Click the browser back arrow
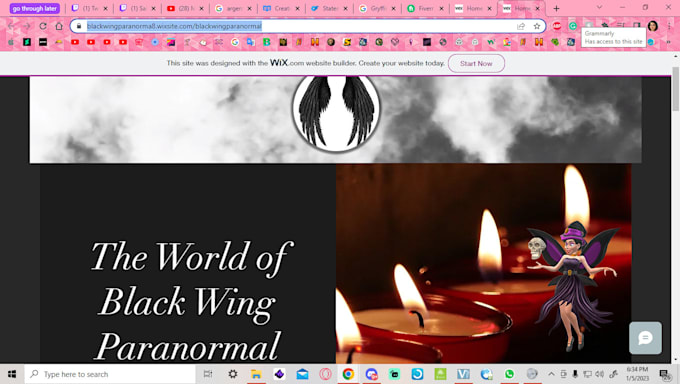The width and height of the screenshot is (680, 384). 11,26
